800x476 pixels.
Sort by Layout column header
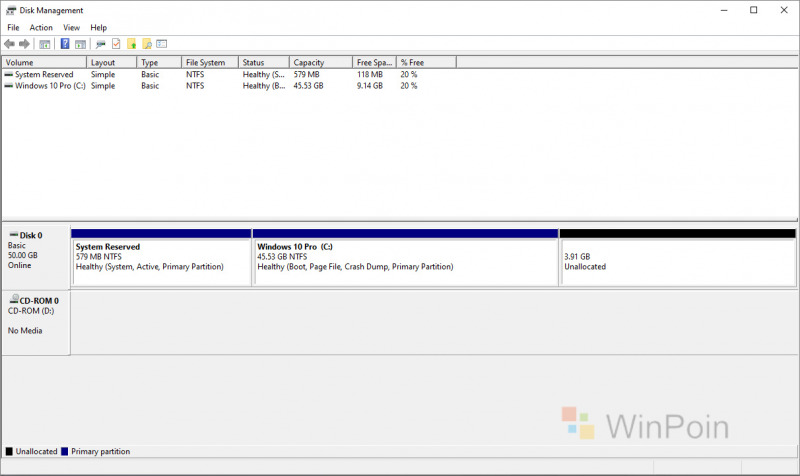(112, 62)
